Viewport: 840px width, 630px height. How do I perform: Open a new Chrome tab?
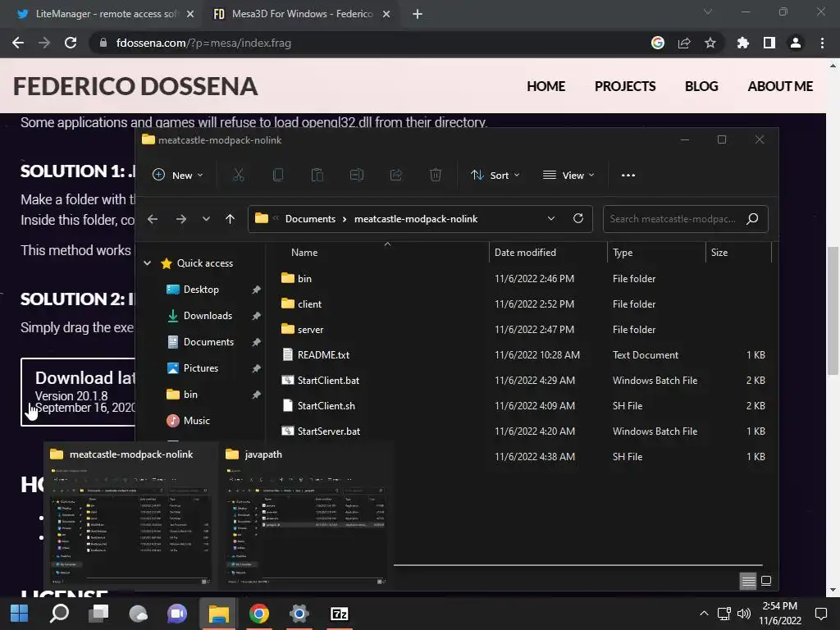point(418,14)
